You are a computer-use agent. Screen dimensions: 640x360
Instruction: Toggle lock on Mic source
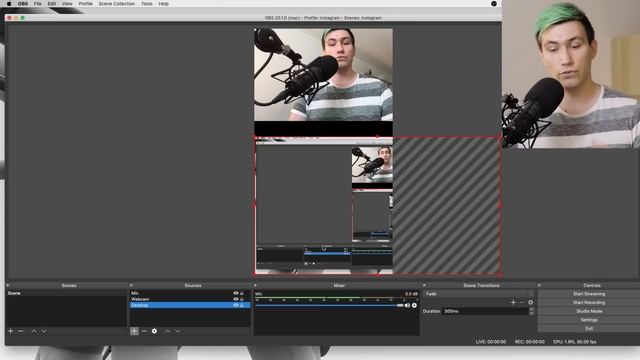click(242, 293)
